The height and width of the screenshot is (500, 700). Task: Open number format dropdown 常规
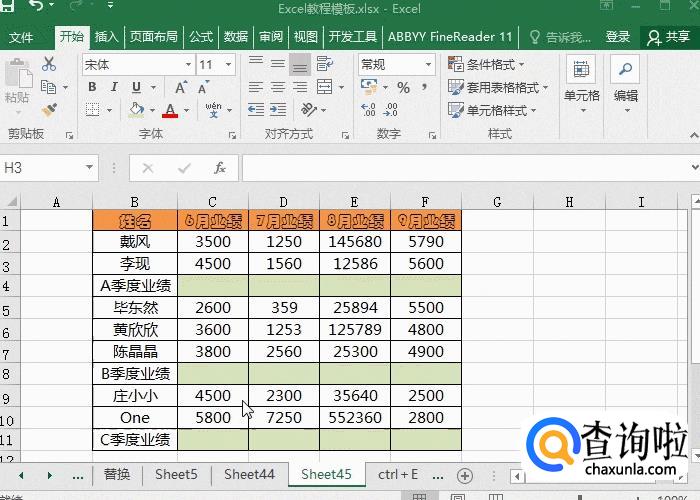(428, 65)
